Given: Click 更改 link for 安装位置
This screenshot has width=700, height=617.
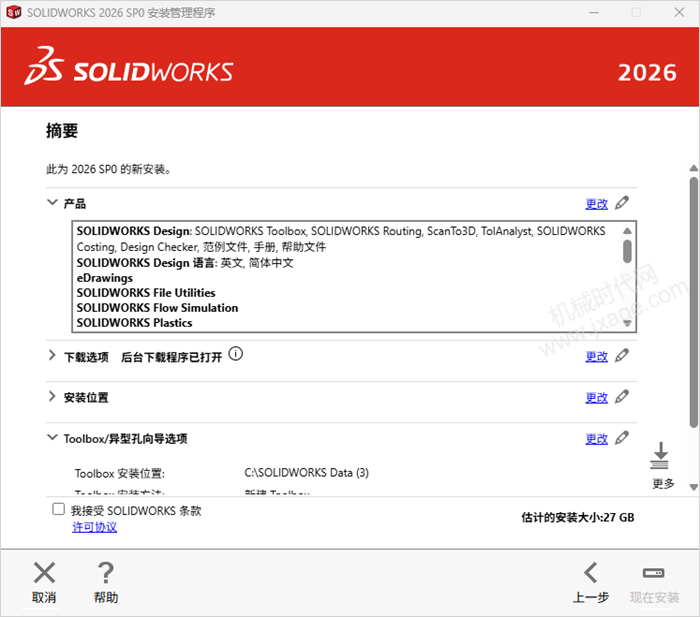Looking at the screenshot, I should [x=596, y=398].
